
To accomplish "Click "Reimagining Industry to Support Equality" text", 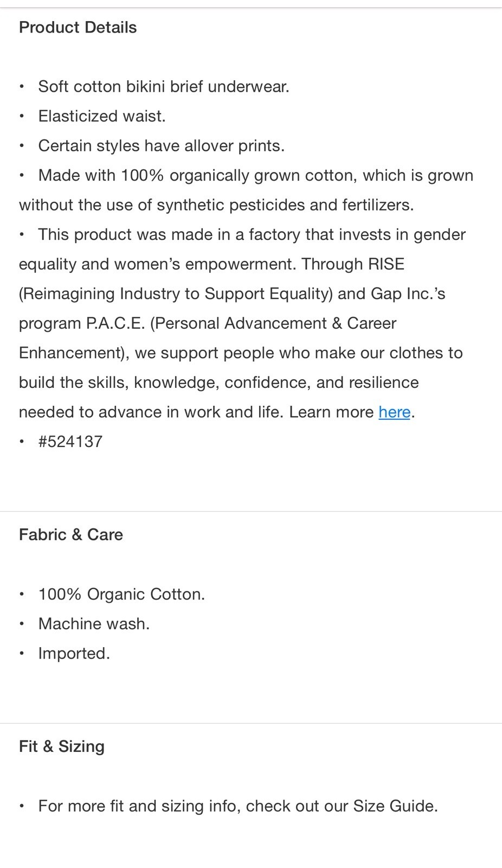I will tap(176, 294).
